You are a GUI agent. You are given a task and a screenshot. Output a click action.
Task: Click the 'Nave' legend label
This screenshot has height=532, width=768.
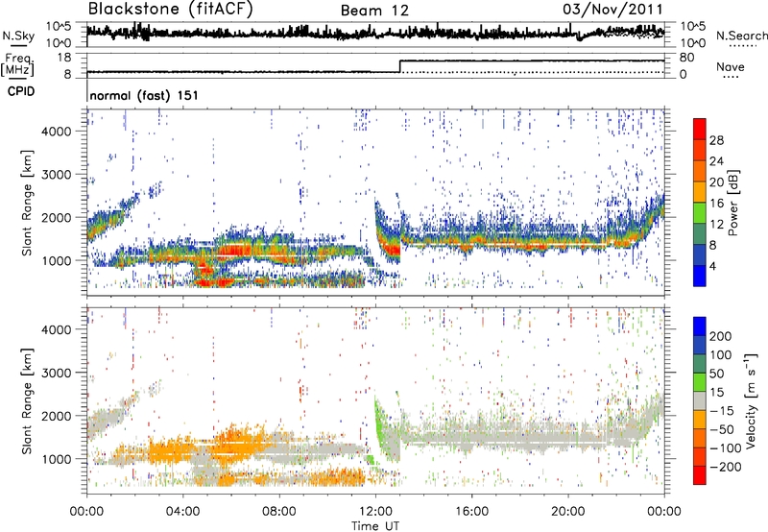tap(730, 66)
